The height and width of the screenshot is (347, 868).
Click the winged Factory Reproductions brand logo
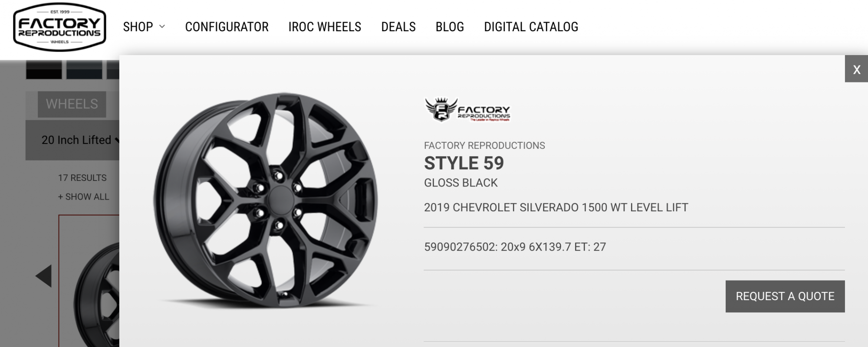pyautogui.click(x=467, y=109)
